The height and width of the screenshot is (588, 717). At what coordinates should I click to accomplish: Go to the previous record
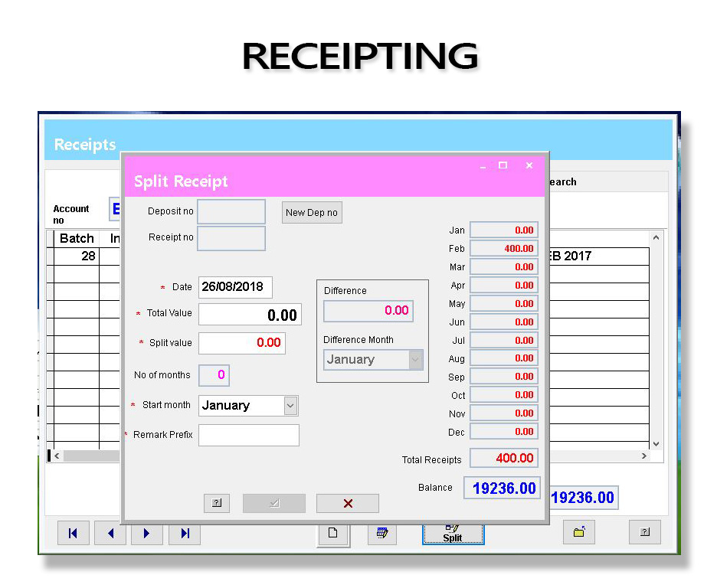[110, 534]
